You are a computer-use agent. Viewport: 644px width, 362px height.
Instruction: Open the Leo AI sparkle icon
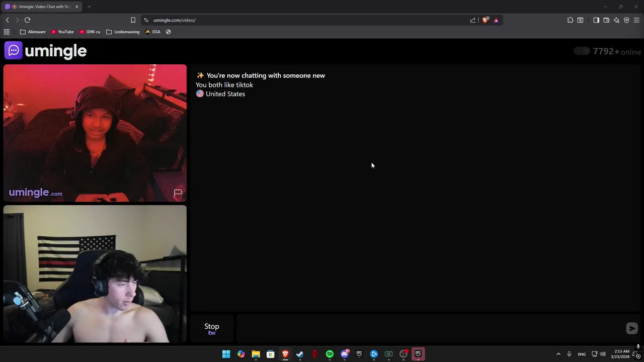pyautogui.click(x=616, y=20)
